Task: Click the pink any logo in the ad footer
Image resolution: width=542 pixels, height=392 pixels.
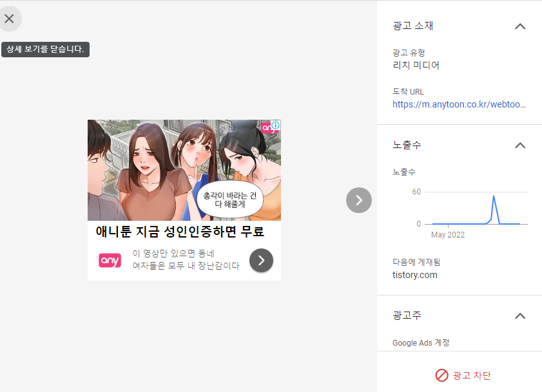Action: (x=110, y=261)
